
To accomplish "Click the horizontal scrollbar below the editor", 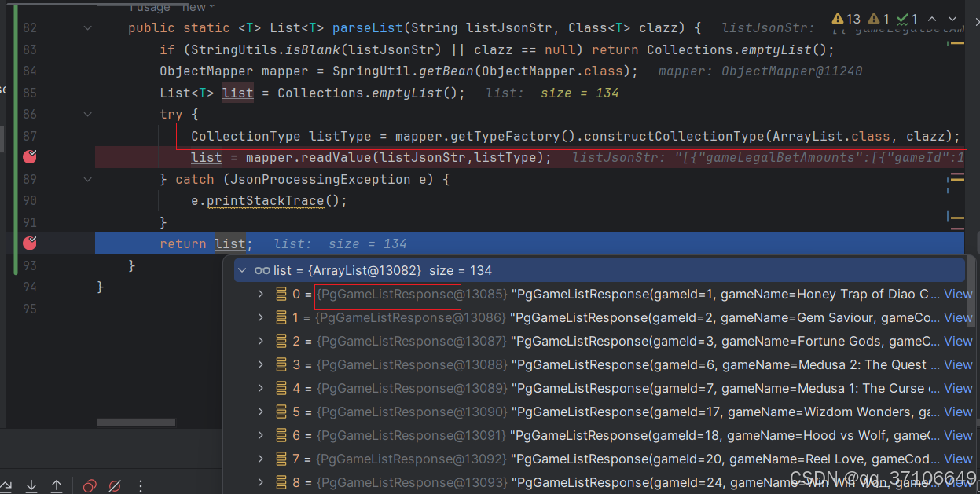I will point(135,423).
